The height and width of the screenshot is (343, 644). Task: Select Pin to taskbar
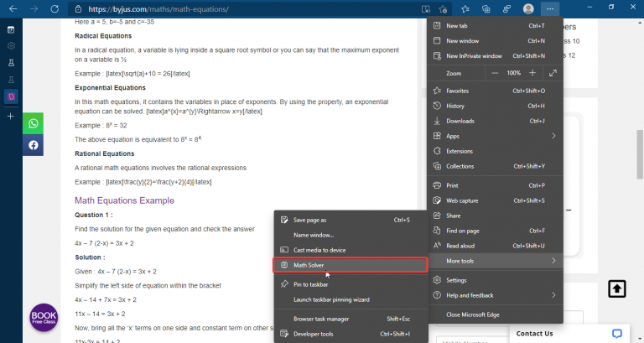pos(351,284)
